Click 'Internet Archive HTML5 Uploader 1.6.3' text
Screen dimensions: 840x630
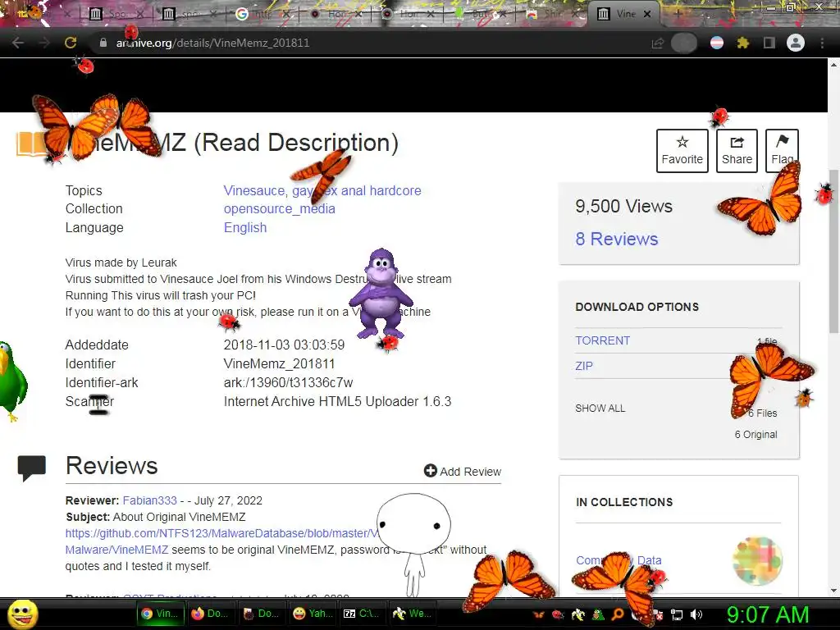pyautogui.click(x=337, y=401)
